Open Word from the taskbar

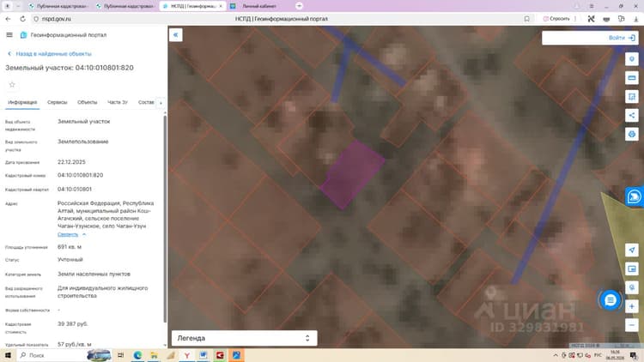[x=204, y=355]
